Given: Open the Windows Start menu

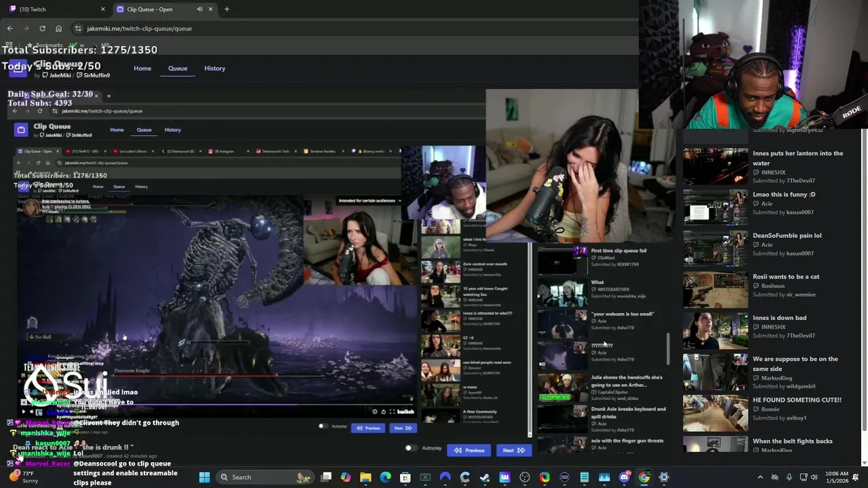Looking at the screenshot, I should pyautogui.click(x=204, y=477).
